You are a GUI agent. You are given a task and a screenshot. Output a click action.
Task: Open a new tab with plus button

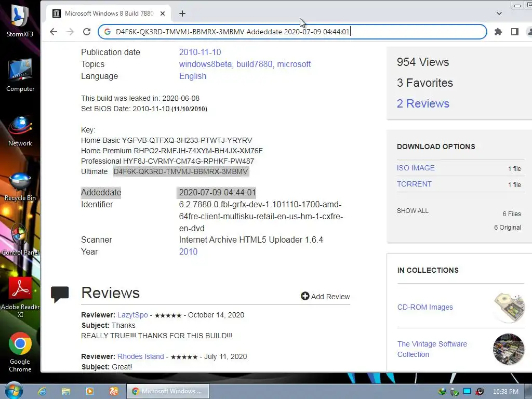[182, 13]
